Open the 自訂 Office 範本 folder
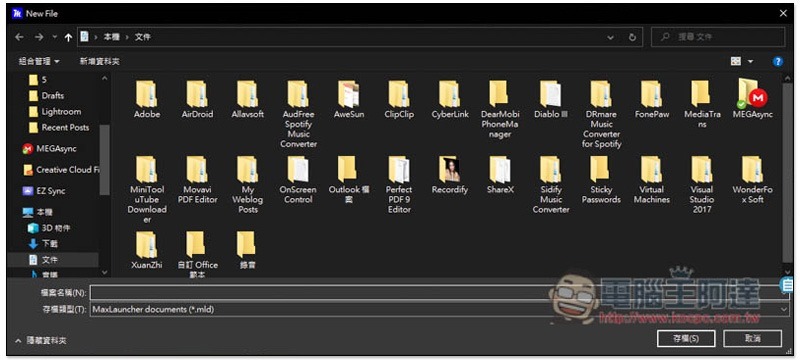800x360 pixels. (197, 254)
